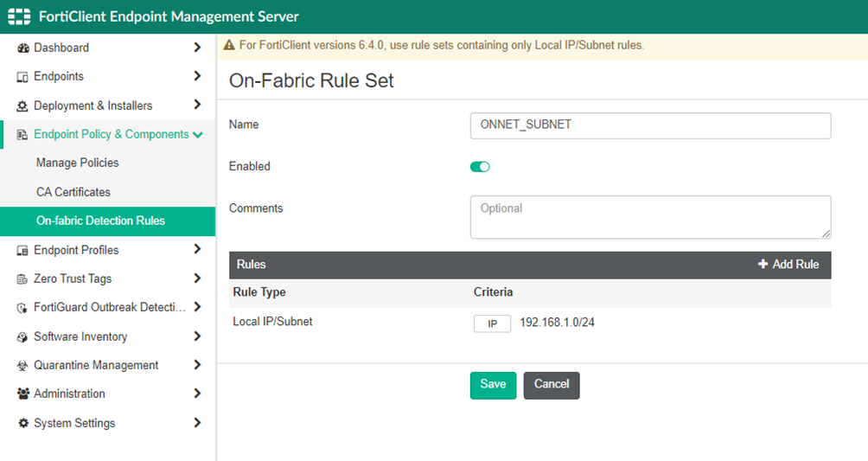Screen dimensions: 868x461
Task: Click the On-Fabric Rule Set heading
Action: (x=311, y=81)
